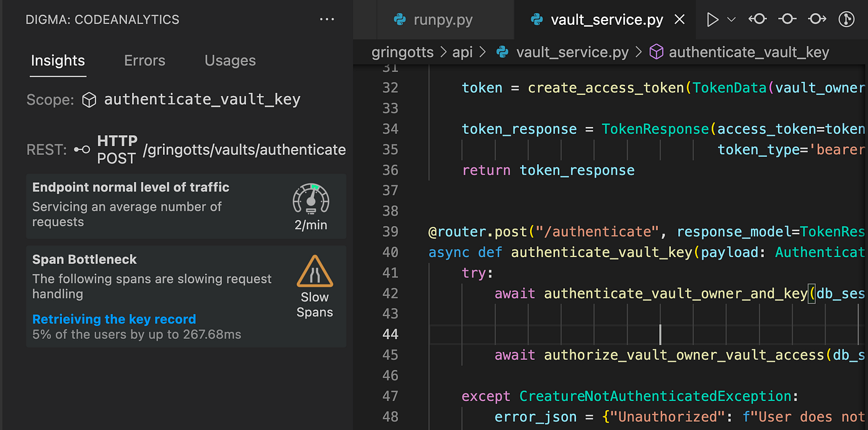Open the source control graph icon

(x=846, y=19)
